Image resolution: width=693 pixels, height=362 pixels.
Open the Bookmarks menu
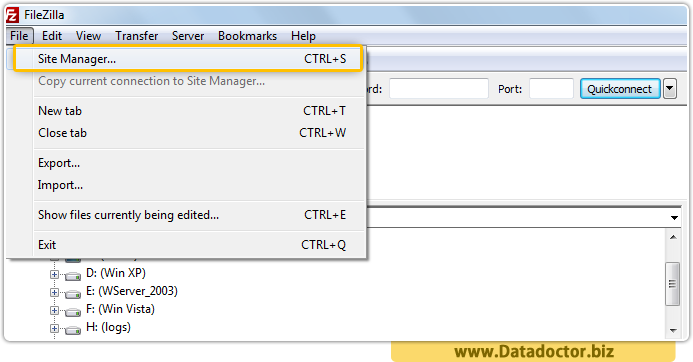tap(248, 36)
